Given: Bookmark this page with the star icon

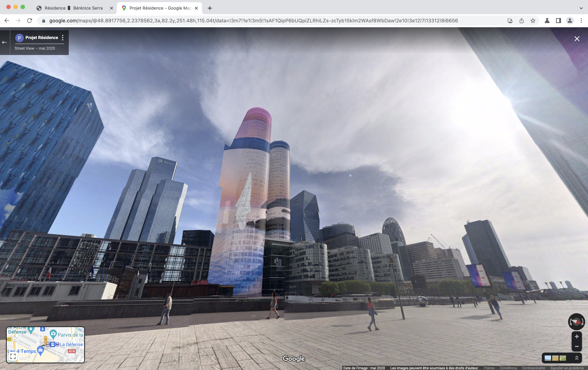Looking at the screenshot, I should 533,21.
